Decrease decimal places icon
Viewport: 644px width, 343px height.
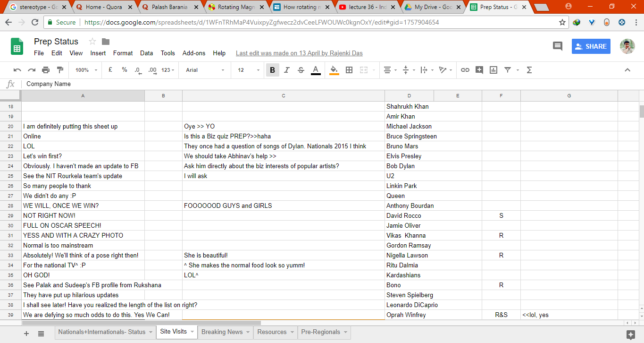[138, 70]
